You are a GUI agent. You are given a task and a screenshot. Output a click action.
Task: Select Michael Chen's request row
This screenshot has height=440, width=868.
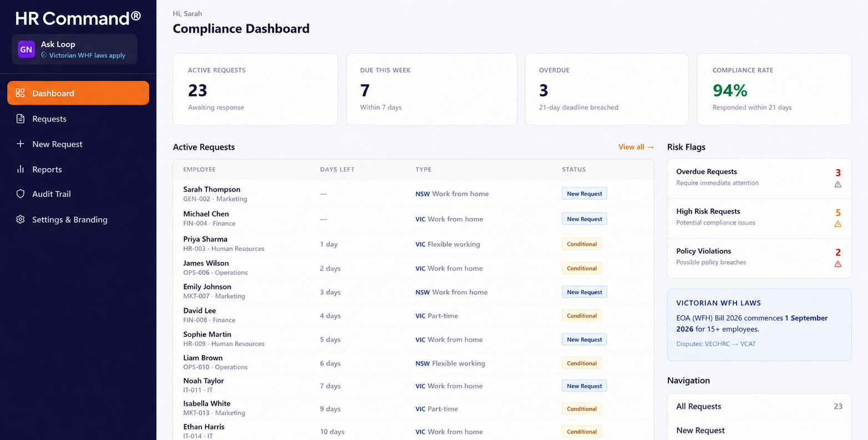[x=413, y=219]
